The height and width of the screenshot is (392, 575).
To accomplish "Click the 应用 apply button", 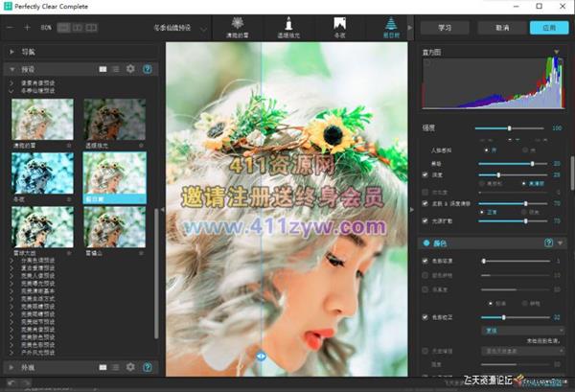I will pyautogui.click(x=548, y=27).
